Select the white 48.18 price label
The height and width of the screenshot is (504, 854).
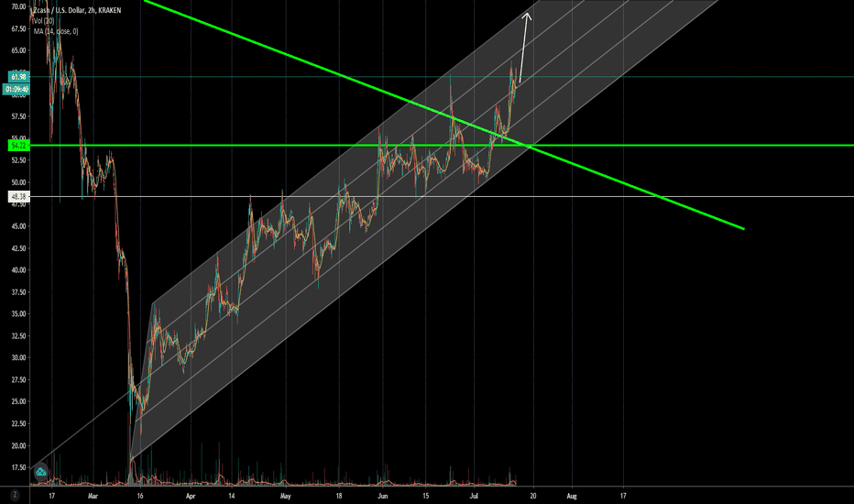point(19,196)
